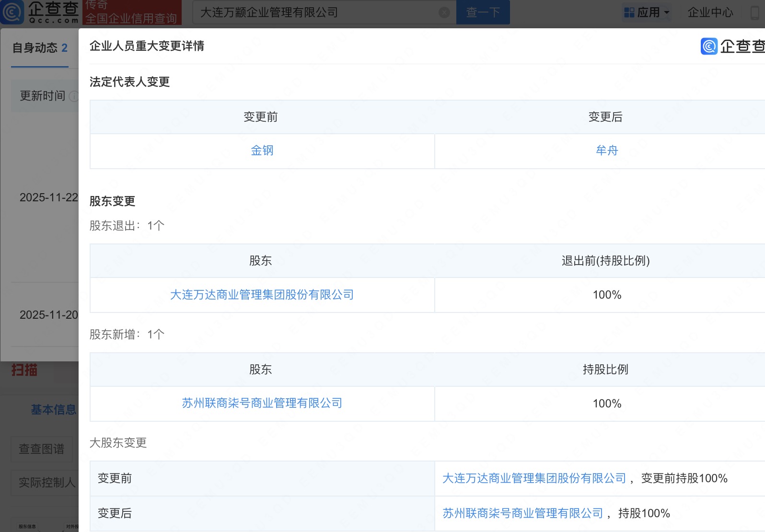Open the 企业中心 menu
This screenshot has height=532, width=765.
(710, 12)
